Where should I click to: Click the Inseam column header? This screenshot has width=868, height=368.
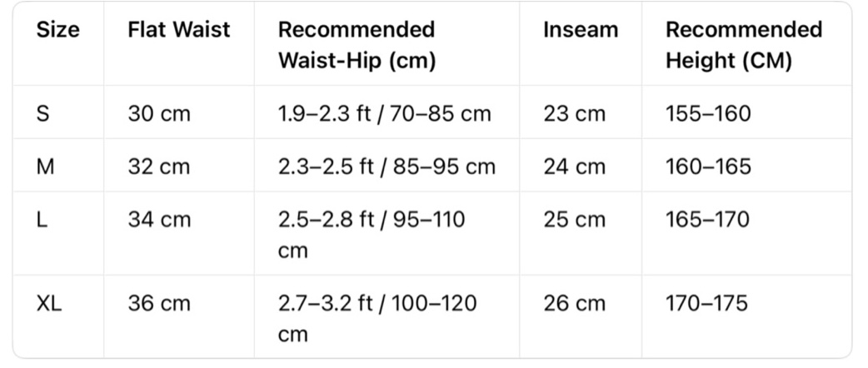[581, 31]
